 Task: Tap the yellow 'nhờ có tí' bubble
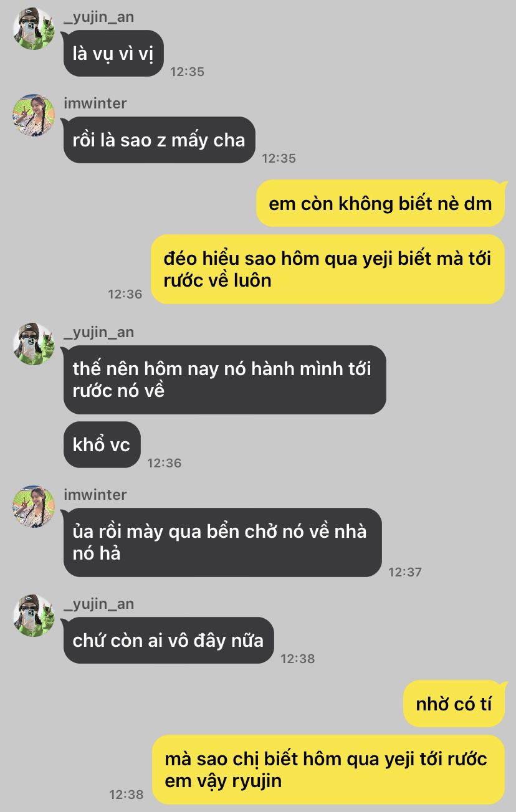tap(454, 704)
